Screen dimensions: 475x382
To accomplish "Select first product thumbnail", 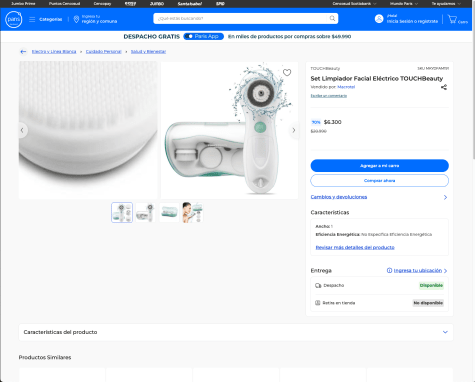I will (122, 212).
